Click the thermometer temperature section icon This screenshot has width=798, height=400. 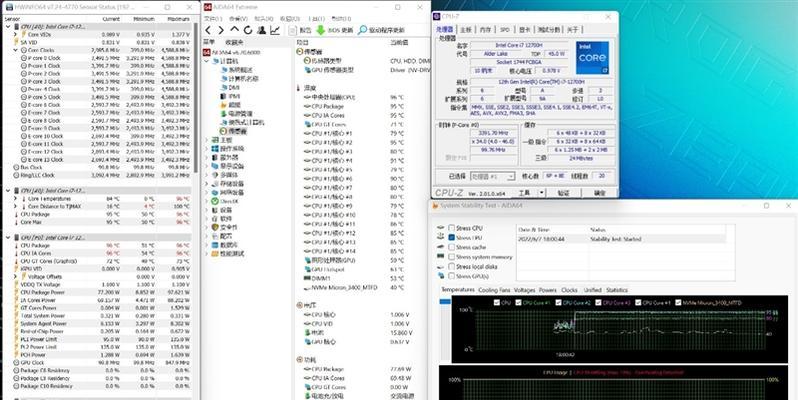point(298,88)
